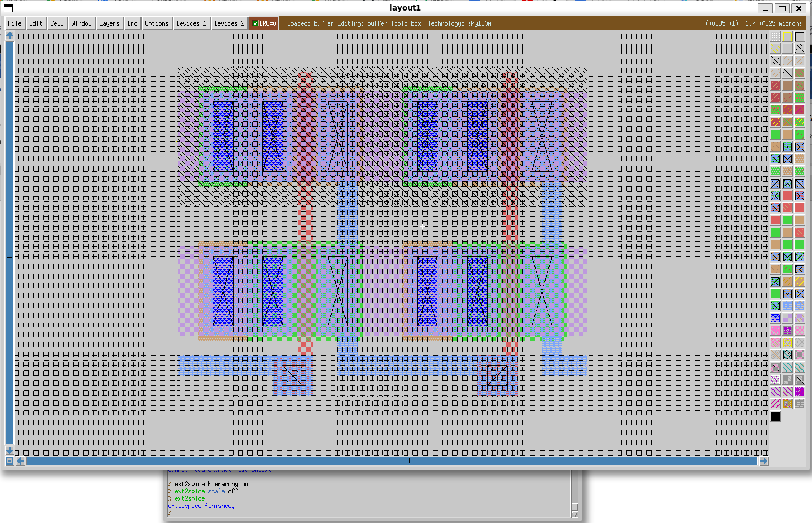Viewport: 812px width, 523px height.
Task: Open the window menu icon in title bar
Action: coord(8,8)
